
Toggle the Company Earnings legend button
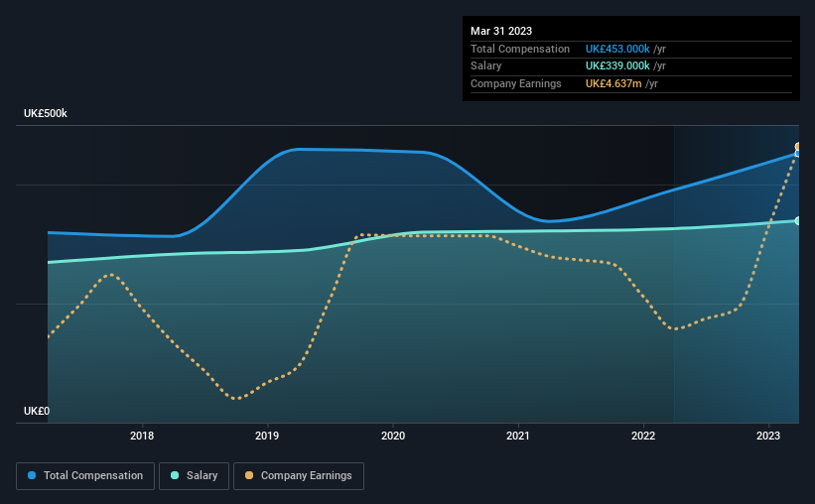coord(299,476)
